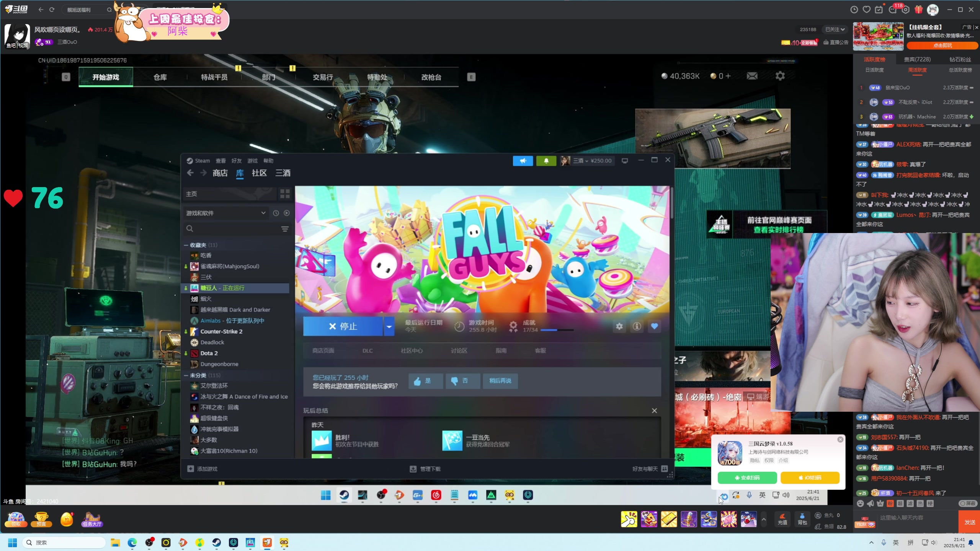
Task: Click the 稍后再说 button
Action: point(500,381)
